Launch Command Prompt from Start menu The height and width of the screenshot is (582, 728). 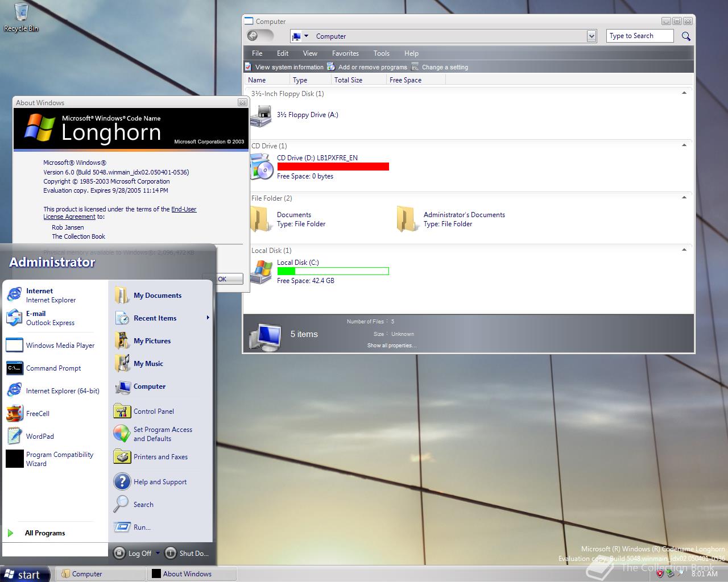pos(50,368)
